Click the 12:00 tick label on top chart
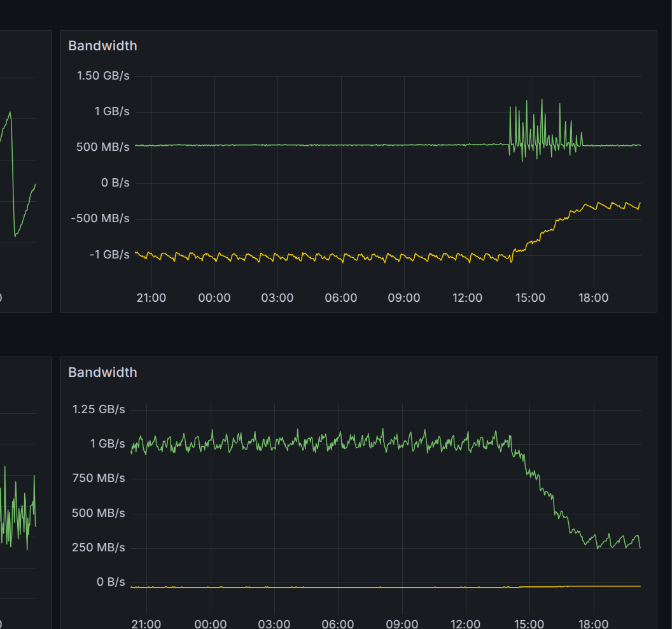Image resolution: width=672 pixels, height=629 pixels. [x=468, y=297]
